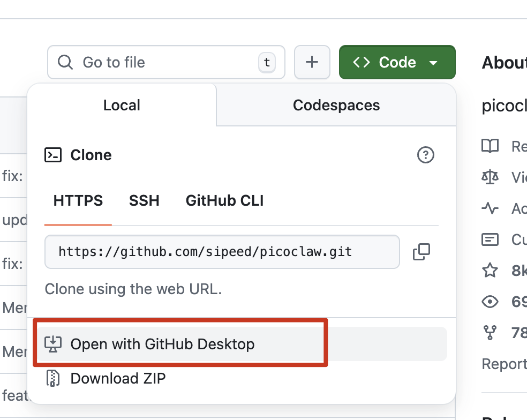Click Download ZIP
Screen dimensions: 527x420
(118, 379)
